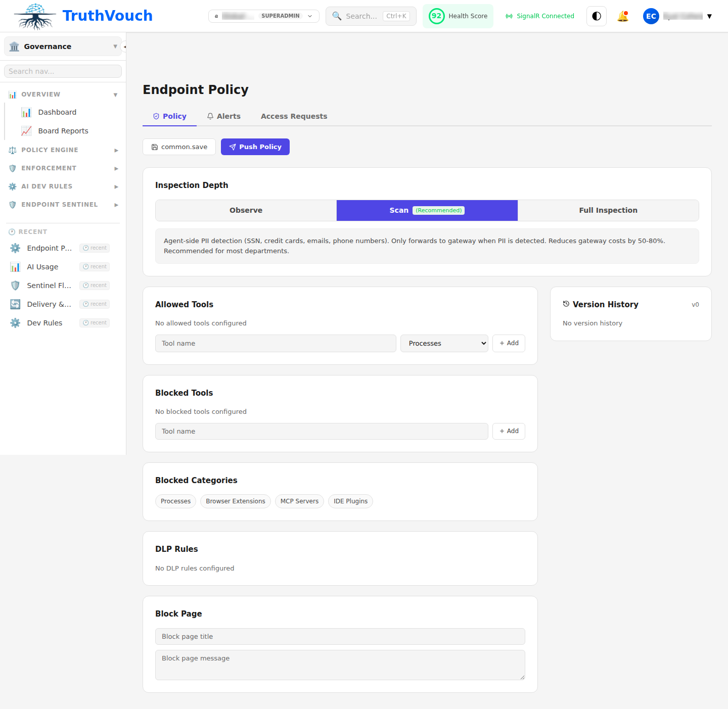Select the Dashboard icon in sidebar
Screen dimensions: 728x709
26,112
